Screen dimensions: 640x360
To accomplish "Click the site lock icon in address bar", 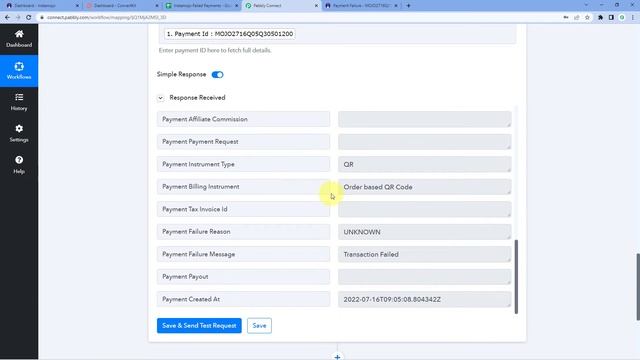I will point(42,18).
